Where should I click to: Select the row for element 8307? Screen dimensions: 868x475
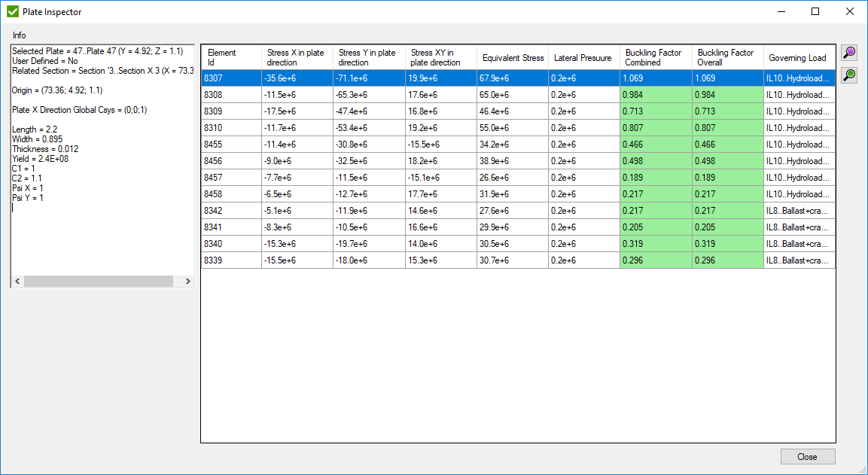518,78
